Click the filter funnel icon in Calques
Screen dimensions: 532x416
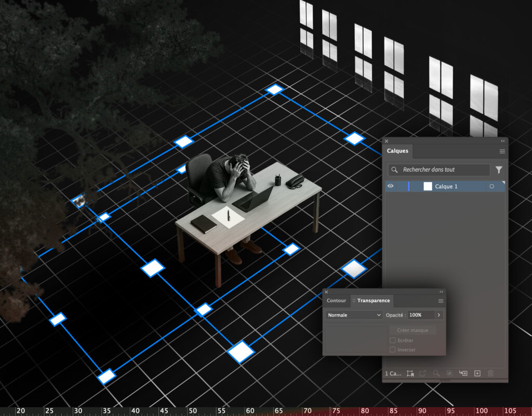(499, 170)
